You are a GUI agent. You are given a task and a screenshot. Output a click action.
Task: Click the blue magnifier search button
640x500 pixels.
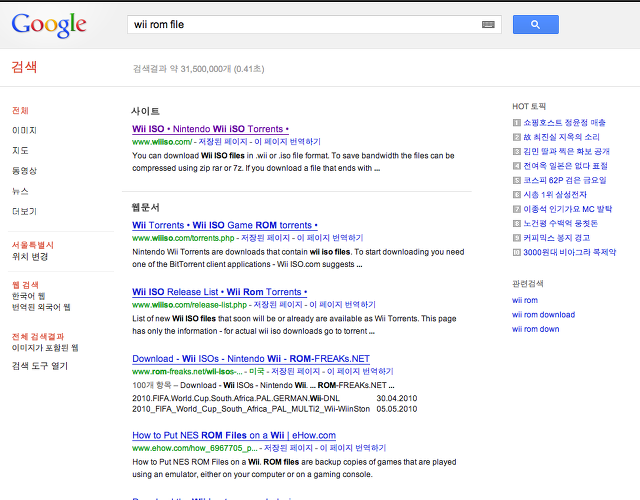pyautogui.click(x=536, y=24)
